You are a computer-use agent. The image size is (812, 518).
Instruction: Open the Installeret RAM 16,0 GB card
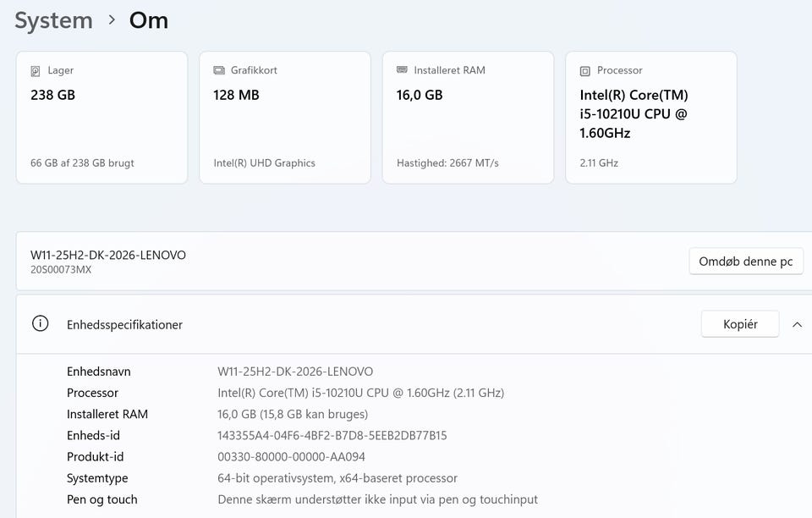point(468,118)
